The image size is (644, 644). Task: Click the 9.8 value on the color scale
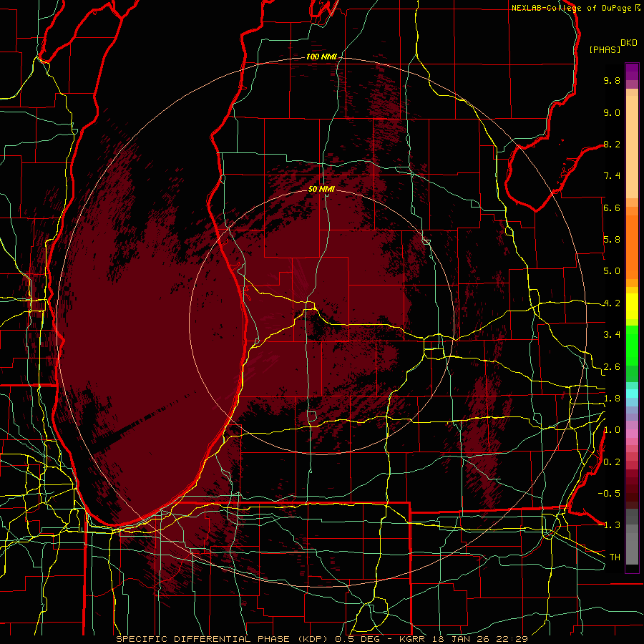coord(612,80)
